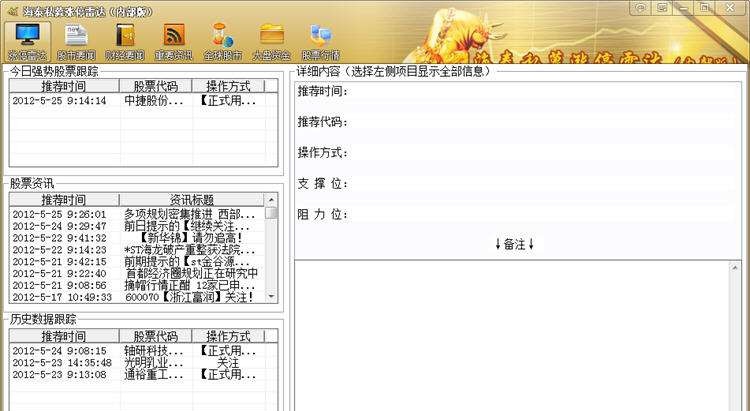750x411 pixels.
Task: Select news row 600070【浙江富润】关注!
Action: tap(137, 297)
